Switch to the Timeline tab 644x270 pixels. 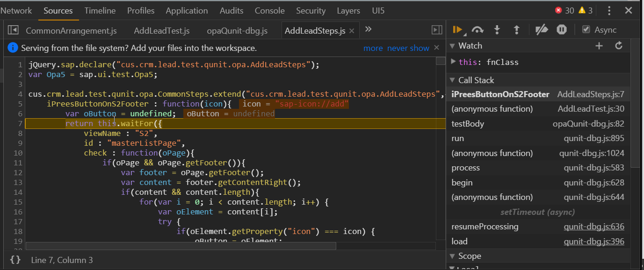point(100,10)
